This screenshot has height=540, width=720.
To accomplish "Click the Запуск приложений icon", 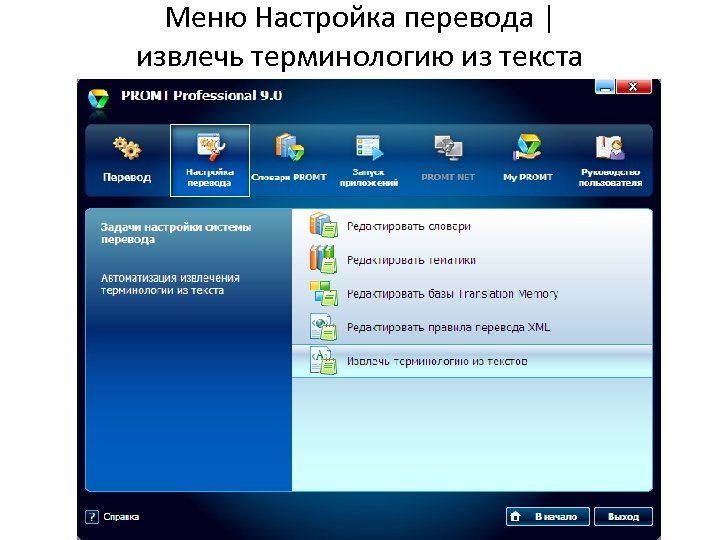I will click(x=369, y=147).
